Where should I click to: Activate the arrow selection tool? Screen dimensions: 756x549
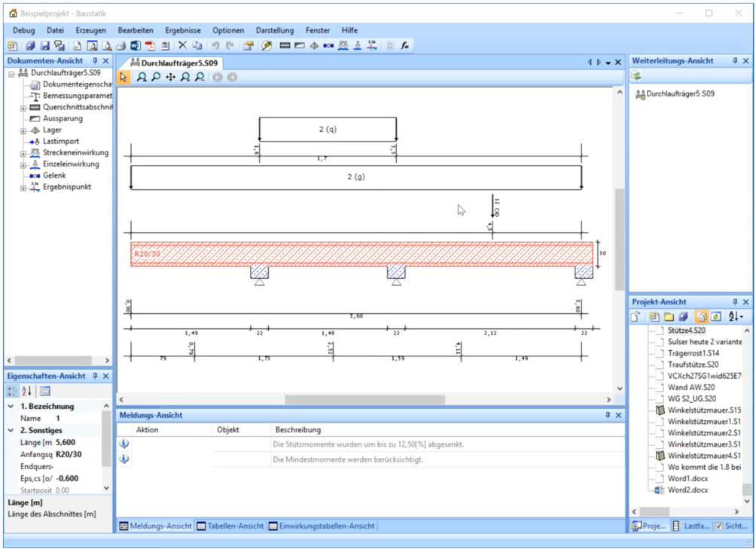point(124,78)
